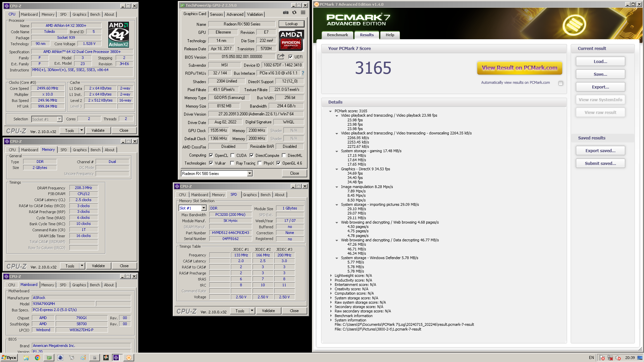Screen dimensions: 644x362
Task: Click the blue globe taskbar icon
Action: tap(60, 358)
